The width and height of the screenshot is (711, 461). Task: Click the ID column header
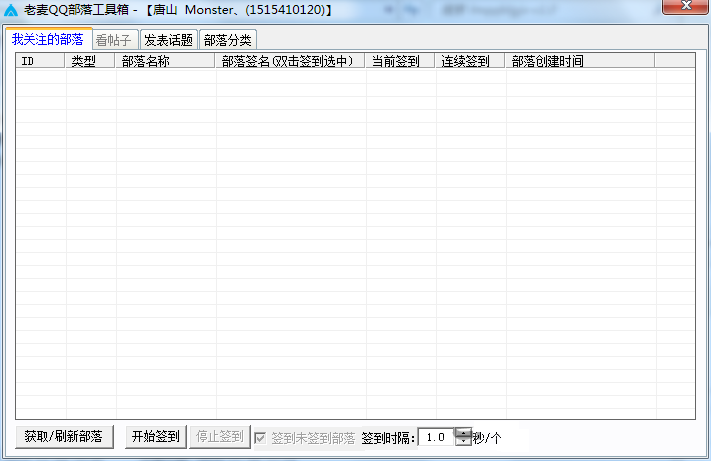pyautogui.click(x=40, y=61)
